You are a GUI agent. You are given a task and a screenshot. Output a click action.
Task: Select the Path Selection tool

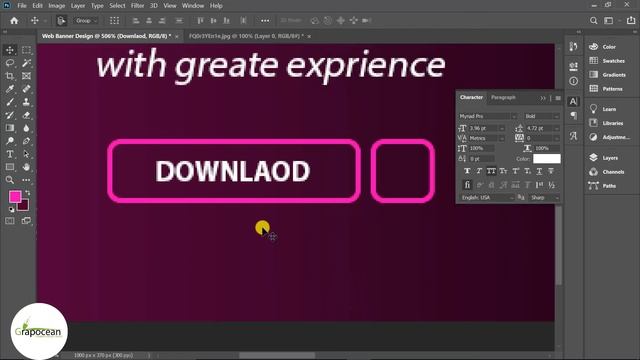(x=26, y=154)
